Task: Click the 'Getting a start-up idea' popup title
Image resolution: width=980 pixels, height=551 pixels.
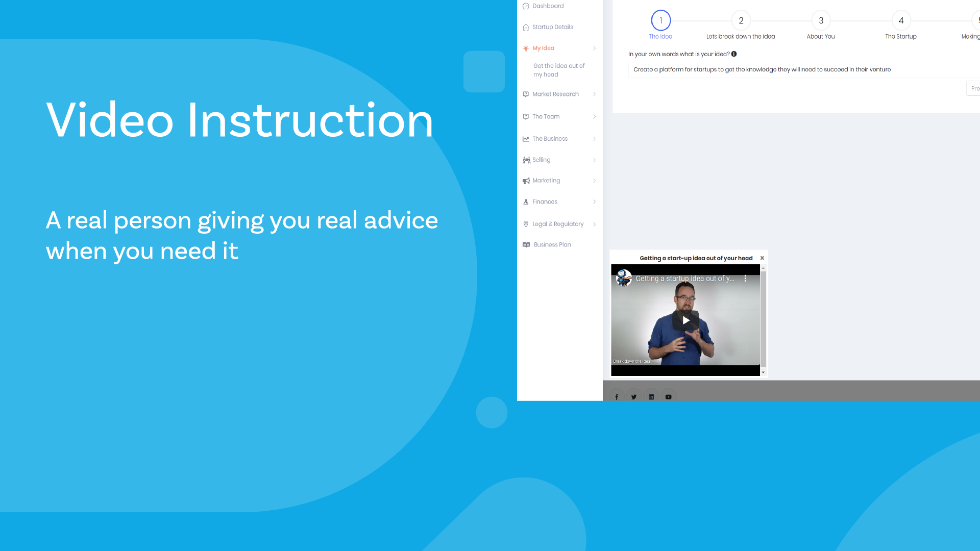Action: point(696,258)
